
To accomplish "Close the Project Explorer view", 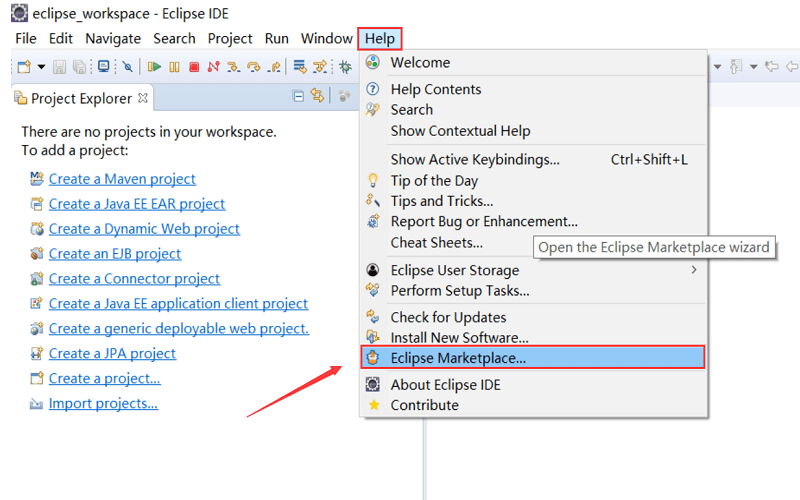I will (143, 97).
